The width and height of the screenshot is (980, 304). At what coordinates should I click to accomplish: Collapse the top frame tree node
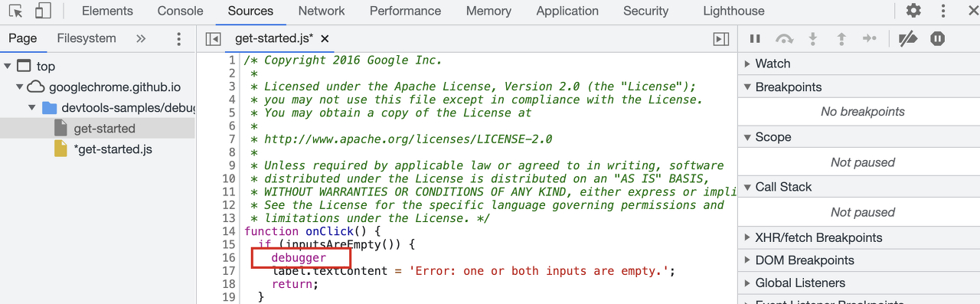pos(8,67)
